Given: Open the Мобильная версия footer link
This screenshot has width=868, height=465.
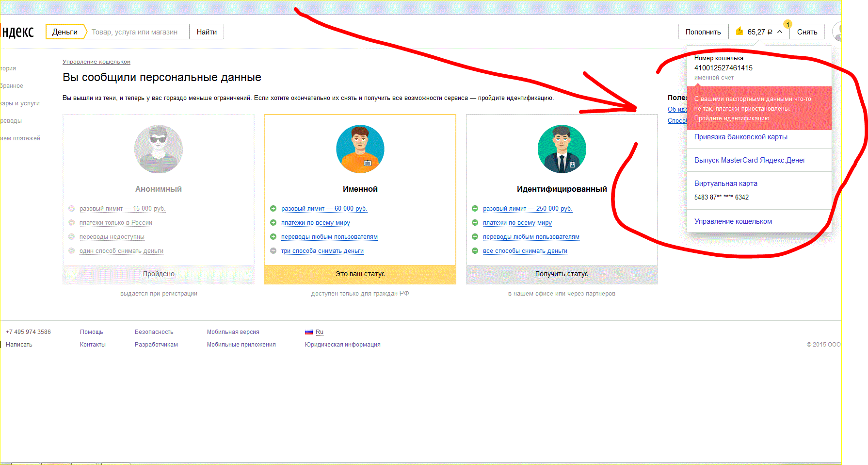Looking at the screenshot, I should [x=233, y=332].
